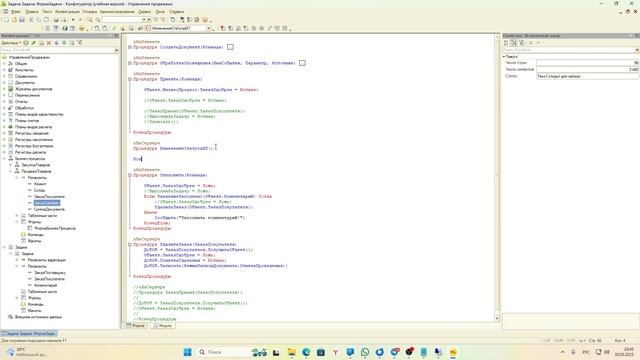Collapse the Отклонить procedure fold marker
This screenshot has width=640, height=360.
[130, 175]
